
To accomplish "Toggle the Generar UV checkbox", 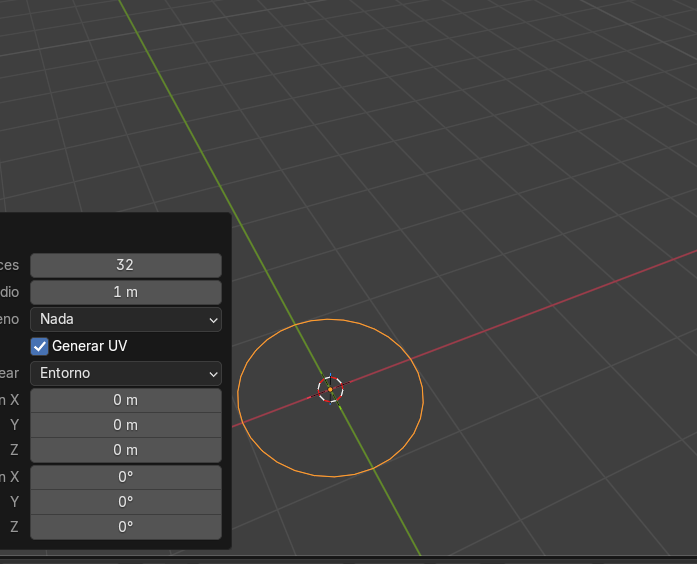I will 40,346.
